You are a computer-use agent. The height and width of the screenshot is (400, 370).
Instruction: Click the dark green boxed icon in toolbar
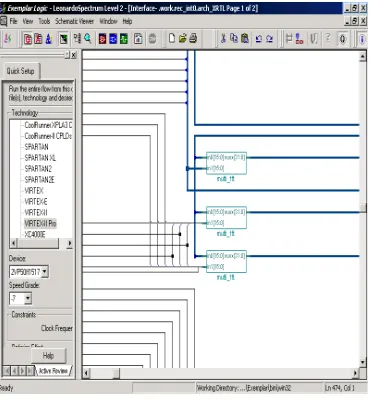(63, 39)
